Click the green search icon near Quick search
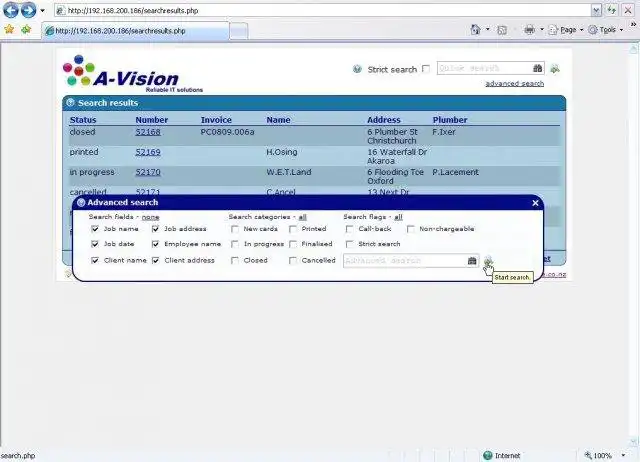 [x=555, y=69]
